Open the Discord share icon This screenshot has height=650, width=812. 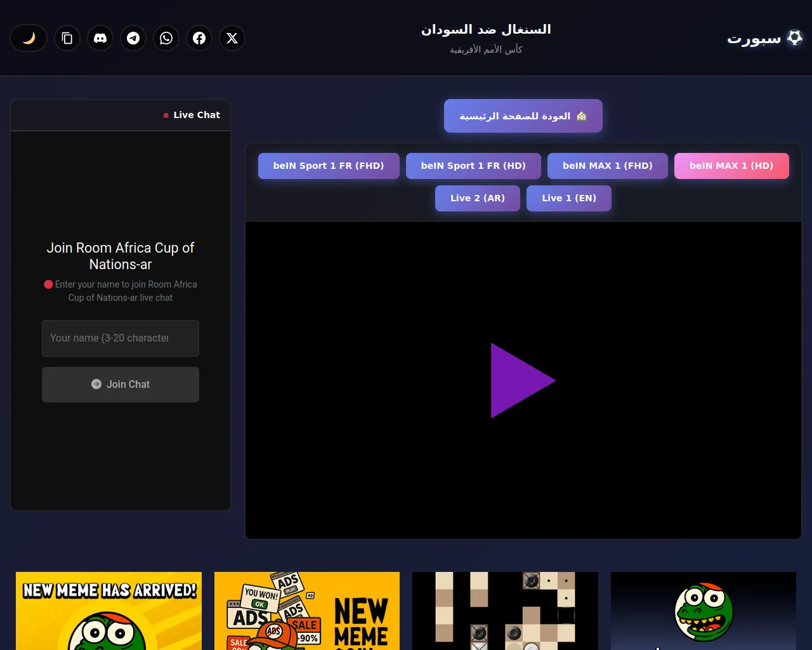click(100, 38)
